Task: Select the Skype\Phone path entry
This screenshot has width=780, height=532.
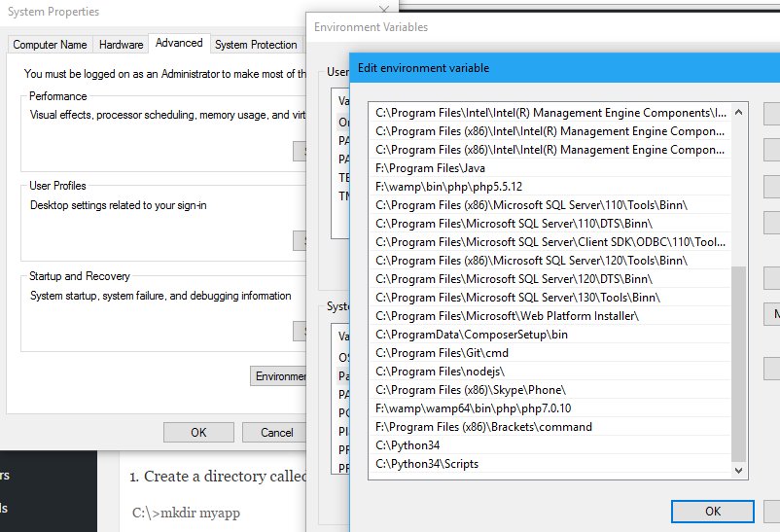Action: click(x=550, y=389)
